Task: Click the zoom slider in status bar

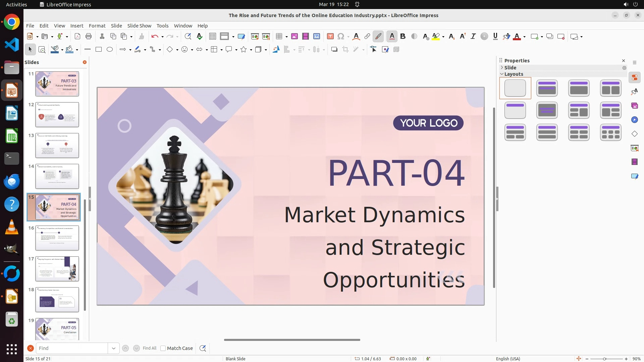Action: pyautogui.click(x=604, y=359)
